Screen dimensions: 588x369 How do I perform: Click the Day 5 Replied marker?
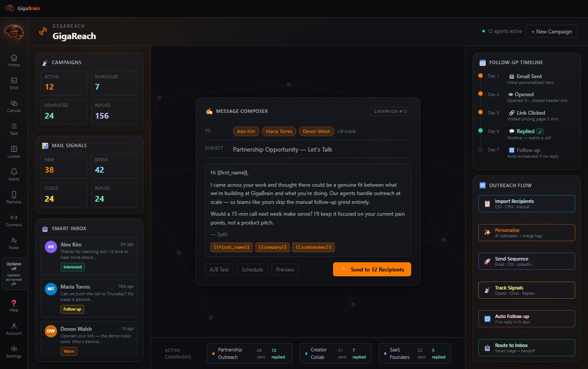[480, 130]
